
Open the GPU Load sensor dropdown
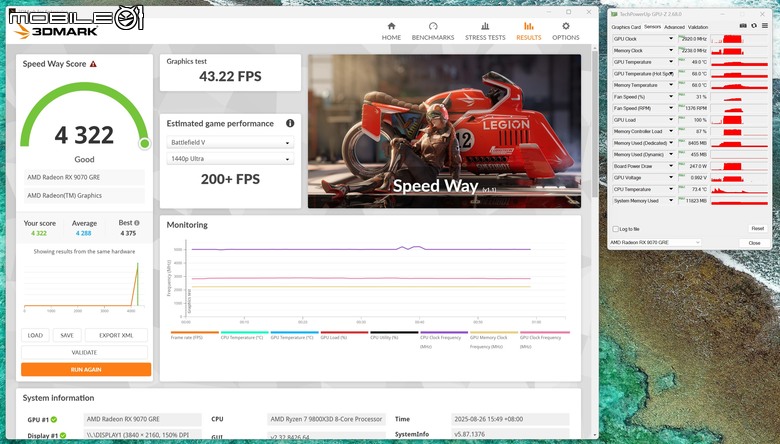[x=671, y=120]
